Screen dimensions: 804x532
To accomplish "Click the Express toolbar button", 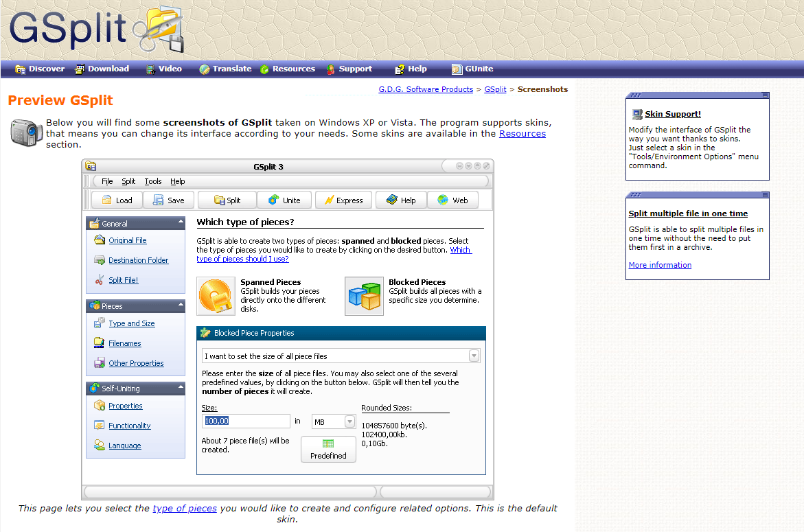I will click(343, 200).
